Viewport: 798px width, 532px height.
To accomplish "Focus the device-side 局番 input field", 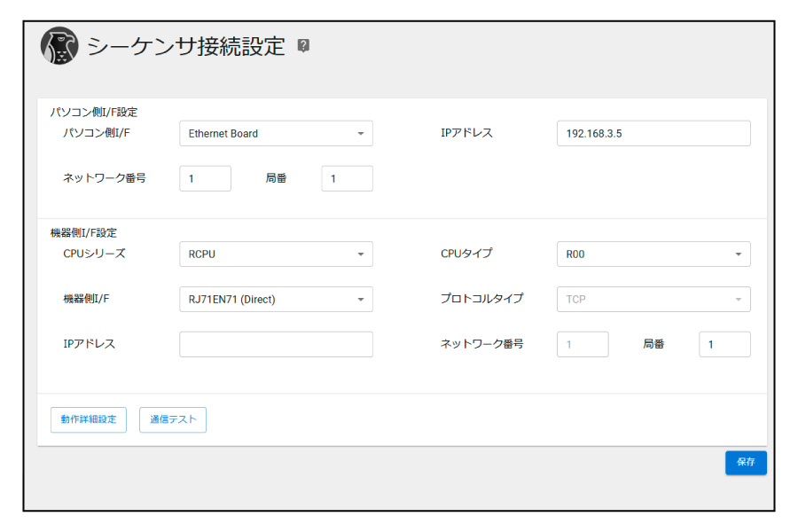I will point(724,344).
